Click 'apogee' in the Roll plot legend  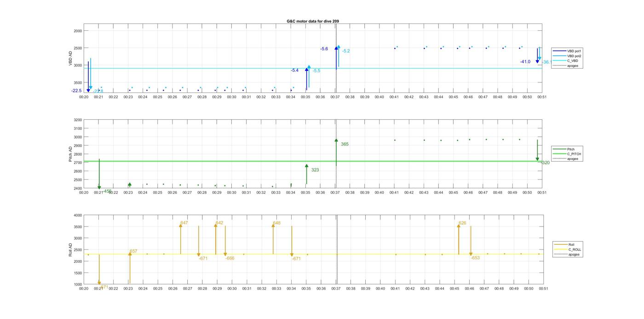(567, 255)
